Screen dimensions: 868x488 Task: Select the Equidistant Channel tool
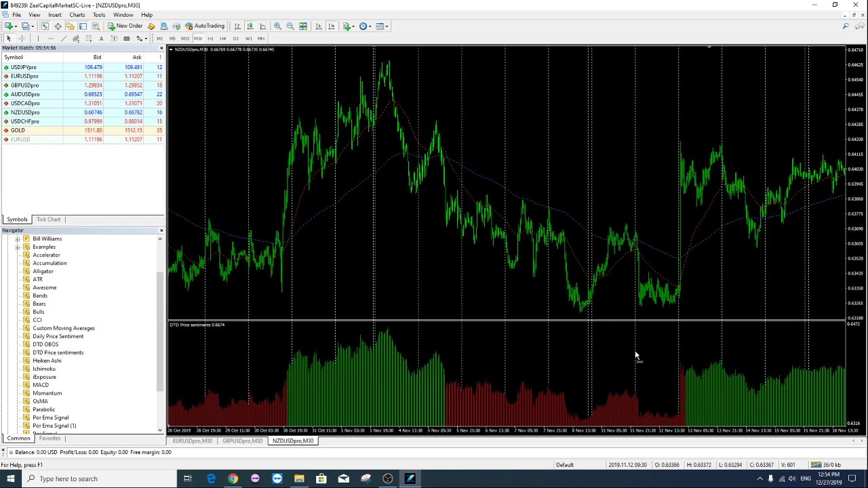76,39
